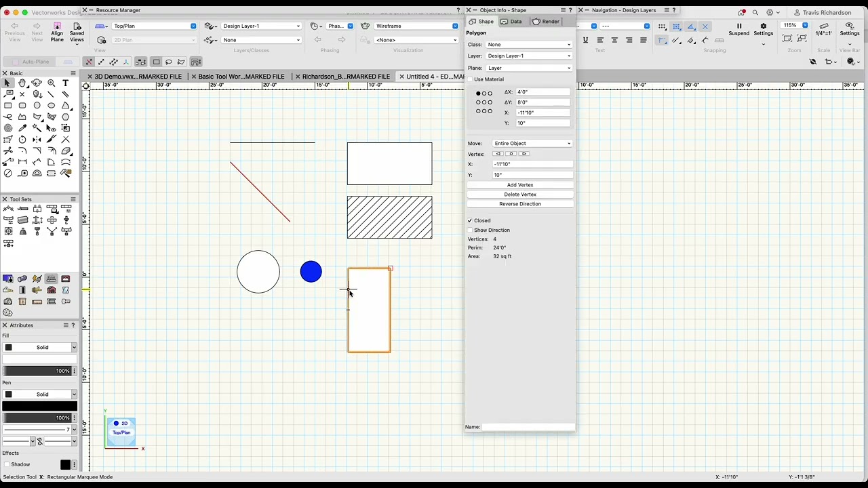Image resolution: width=868 pixels, height=488 pixels.
Task: Click the Reverse Direction button
Action: 520,204
